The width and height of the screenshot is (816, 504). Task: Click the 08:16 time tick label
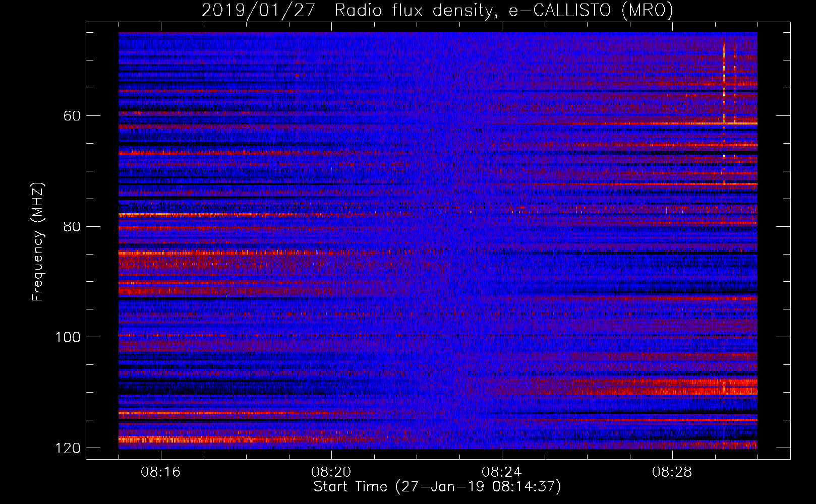tap(161, 472)
